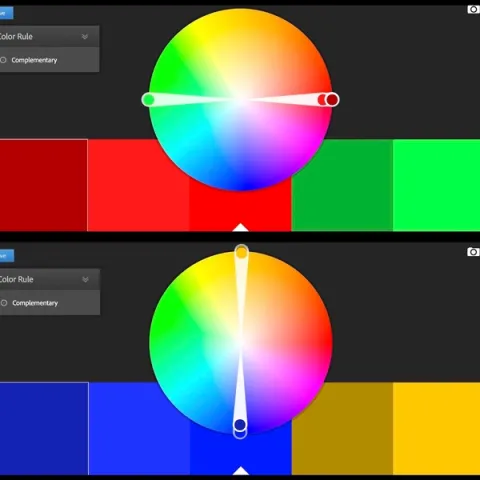Select the dark red handle on the top color wheel
This screenshot has height=480, width=480.
[x=332, y=100]
